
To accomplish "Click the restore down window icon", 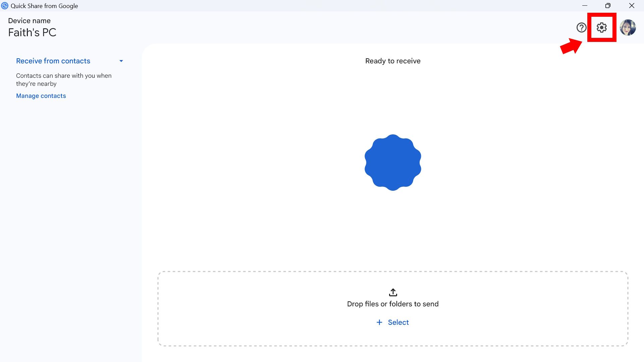I will click(608, 5).
